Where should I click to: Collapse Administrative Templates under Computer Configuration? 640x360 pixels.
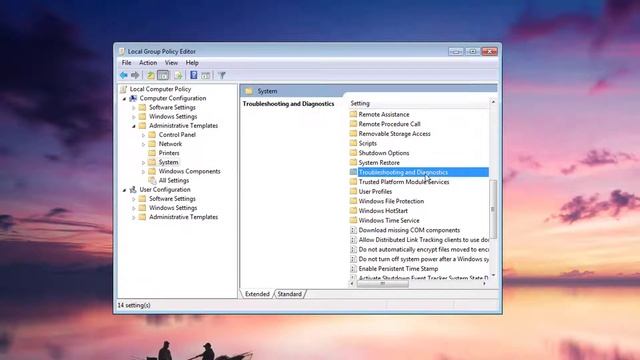(x=134, y=126)
